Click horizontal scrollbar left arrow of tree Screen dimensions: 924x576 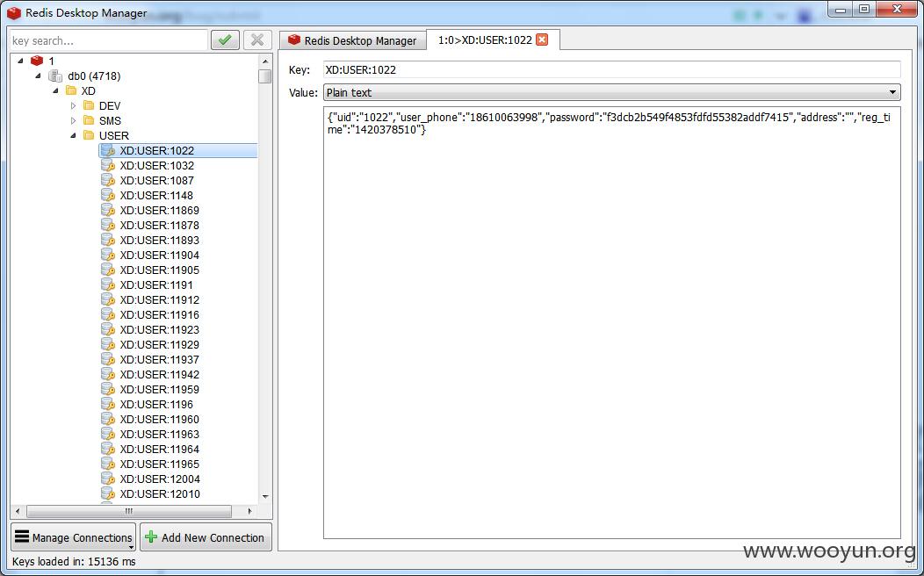pos(18,511)
